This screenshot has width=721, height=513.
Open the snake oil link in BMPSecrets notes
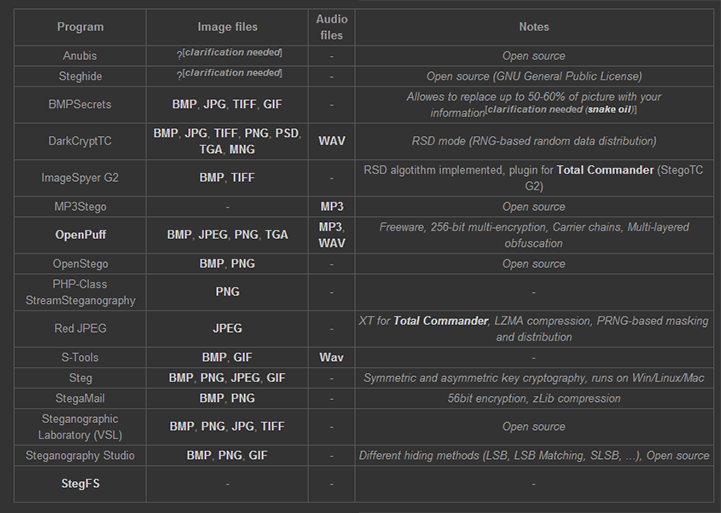609,109
